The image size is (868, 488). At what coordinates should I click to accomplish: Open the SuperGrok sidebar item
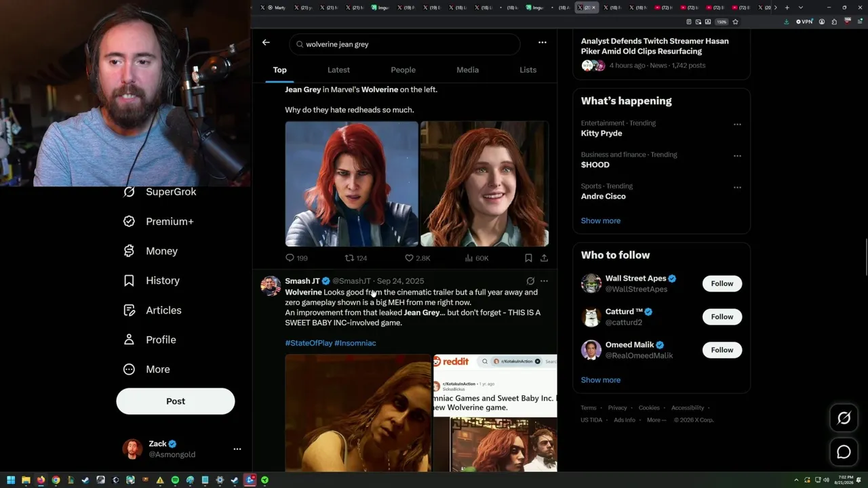pos(160,192)
